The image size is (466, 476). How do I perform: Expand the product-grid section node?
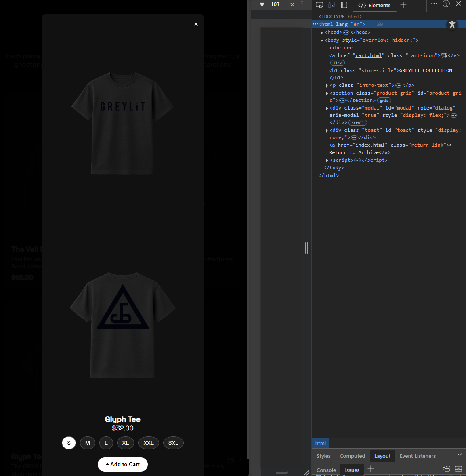click(x=327, y=93)
